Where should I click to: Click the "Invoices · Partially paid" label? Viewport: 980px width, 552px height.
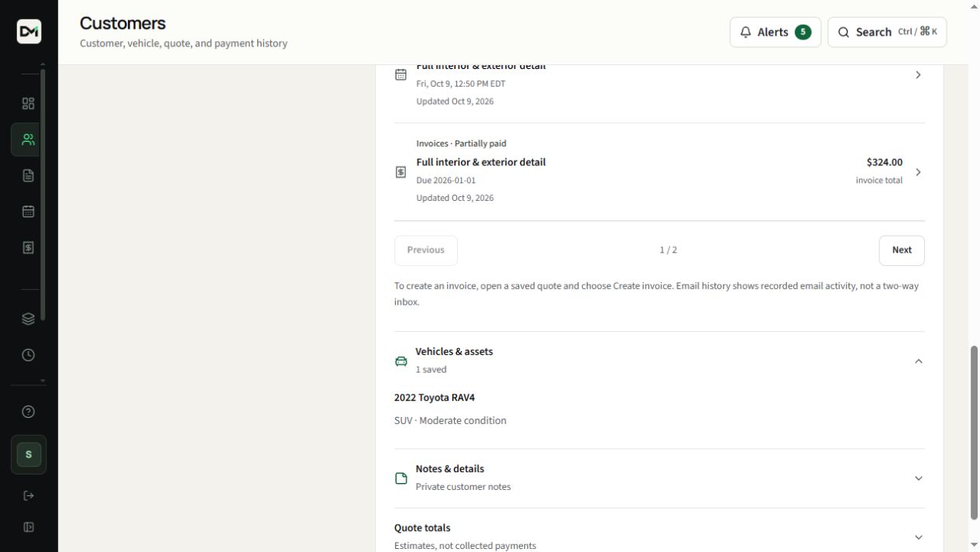[461, 143]
